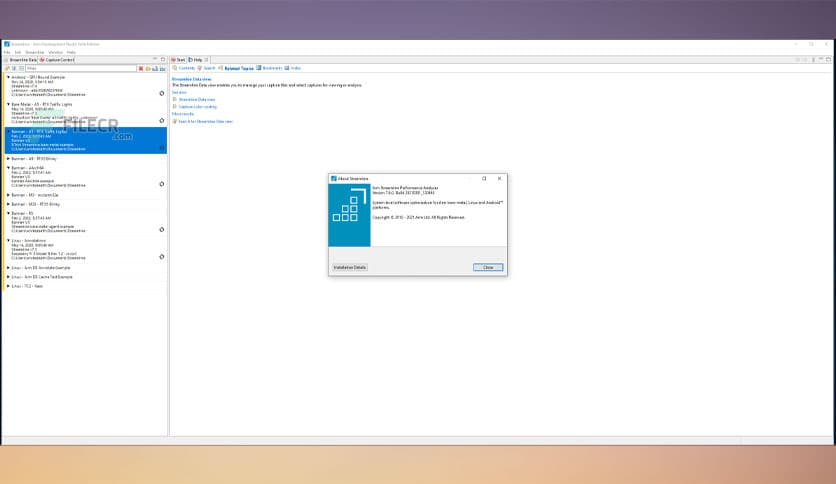
Task: Click the analyze icon on Barman AArch64 row
Action: point(162,184)
